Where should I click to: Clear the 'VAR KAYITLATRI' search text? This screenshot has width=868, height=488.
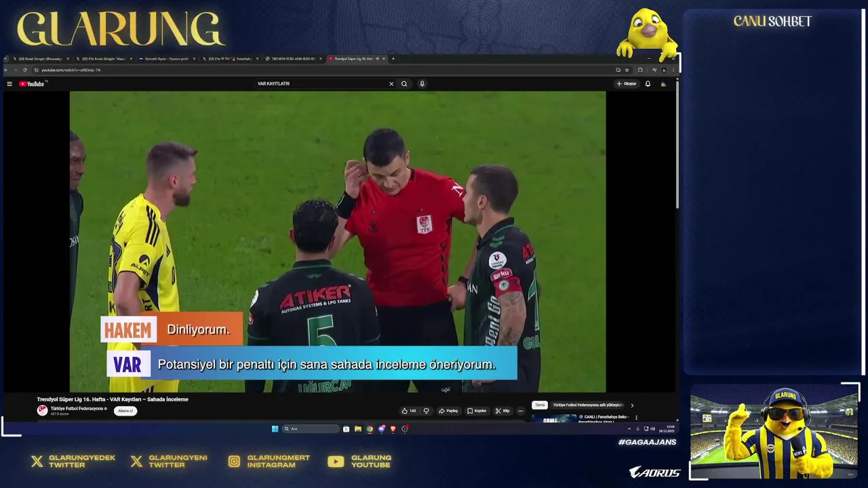(391, 84)
